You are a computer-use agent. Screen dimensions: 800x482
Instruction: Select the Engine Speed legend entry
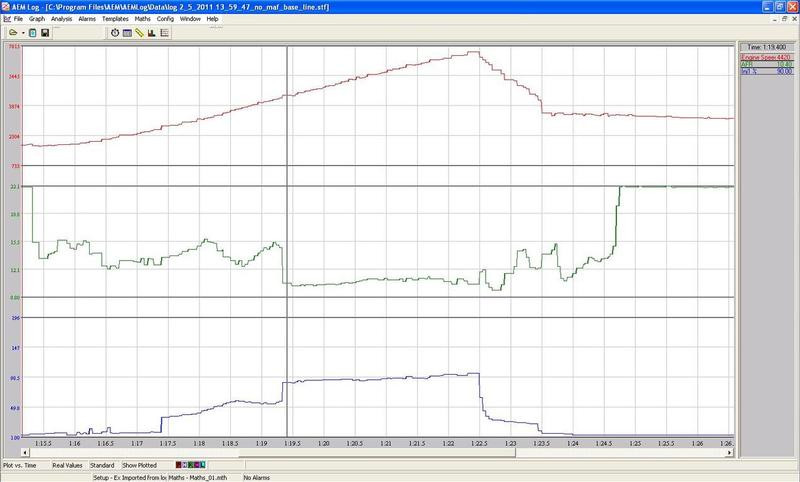click(767, 58)
